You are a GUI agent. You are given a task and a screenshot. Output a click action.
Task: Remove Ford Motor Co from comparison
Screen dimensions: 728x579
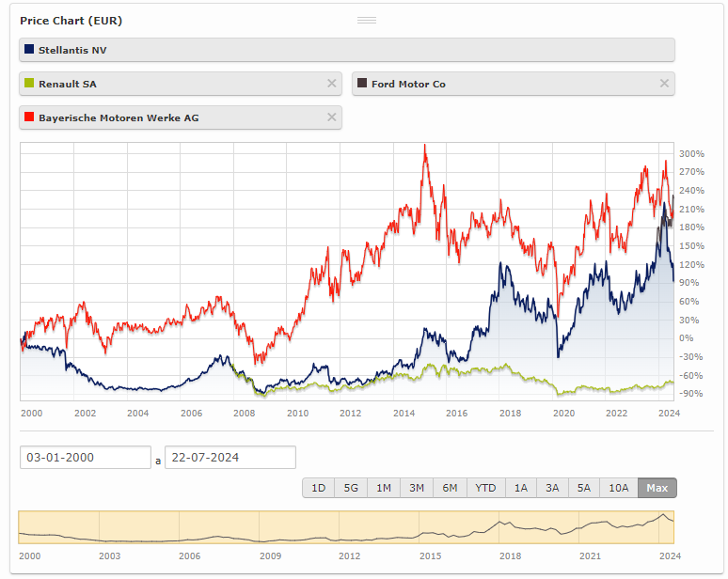pyautogui.click(x=664, y=84)
